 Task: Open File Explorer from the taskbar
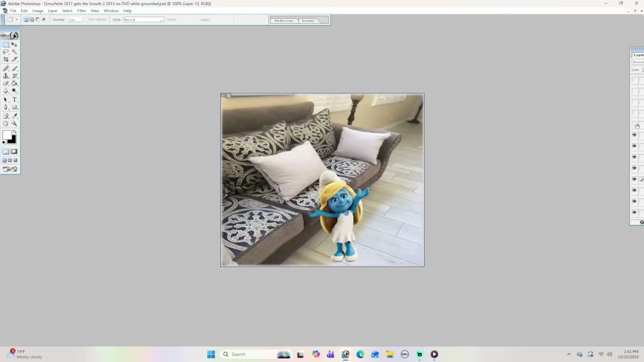pyautogui.click(x=390, y=354)
